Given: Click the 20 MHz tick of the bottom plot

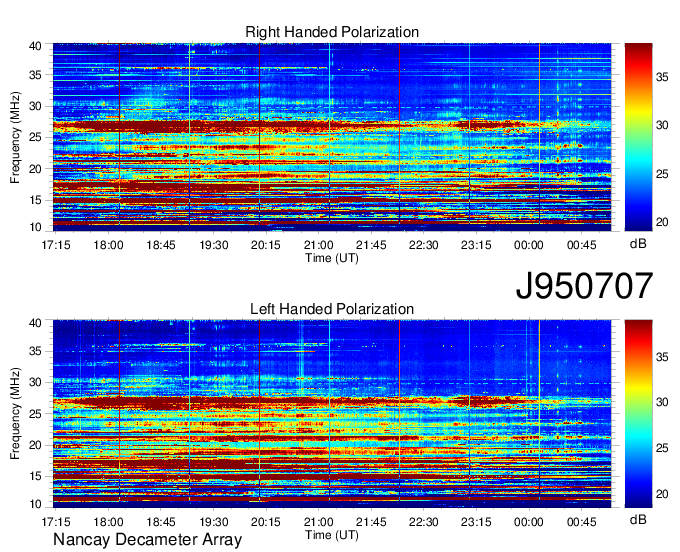Looking at the screenshot, I should click(x=35, y=445).
